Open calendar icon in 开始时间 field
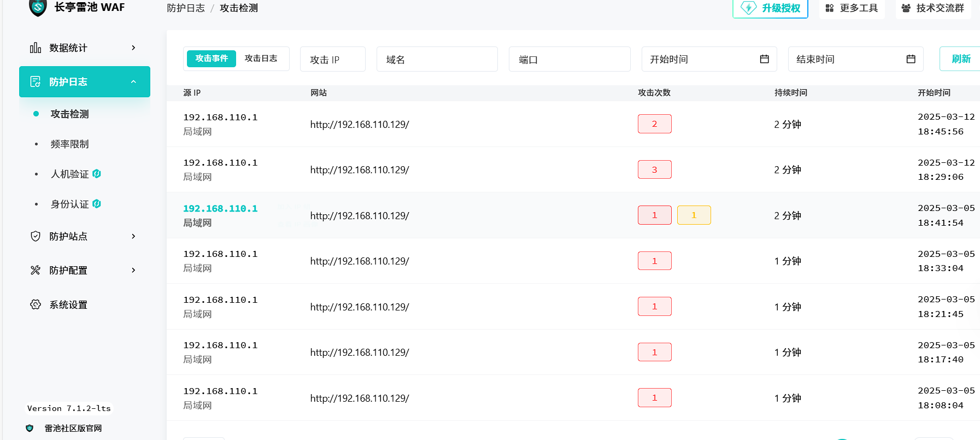Image resolution: width=980 pixels, height=440 pixels. pos(764,59)
